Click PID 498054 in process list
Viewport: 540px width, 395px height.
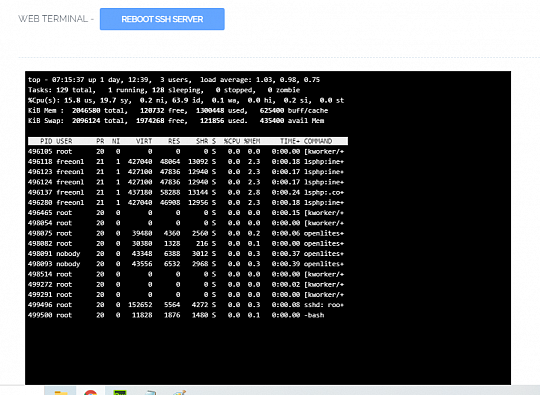[40, 223]
